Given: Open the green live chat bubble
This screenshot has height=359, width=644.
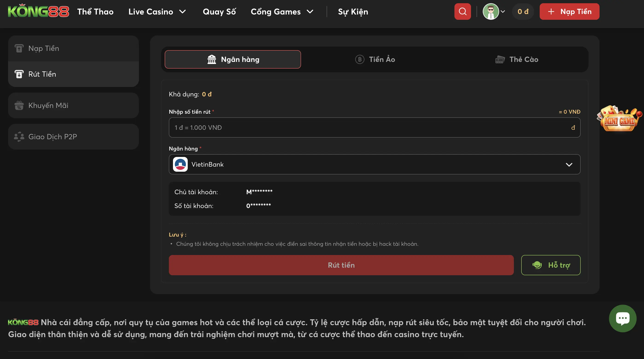Looking at the screenshot, I should [x=623, y=318].
